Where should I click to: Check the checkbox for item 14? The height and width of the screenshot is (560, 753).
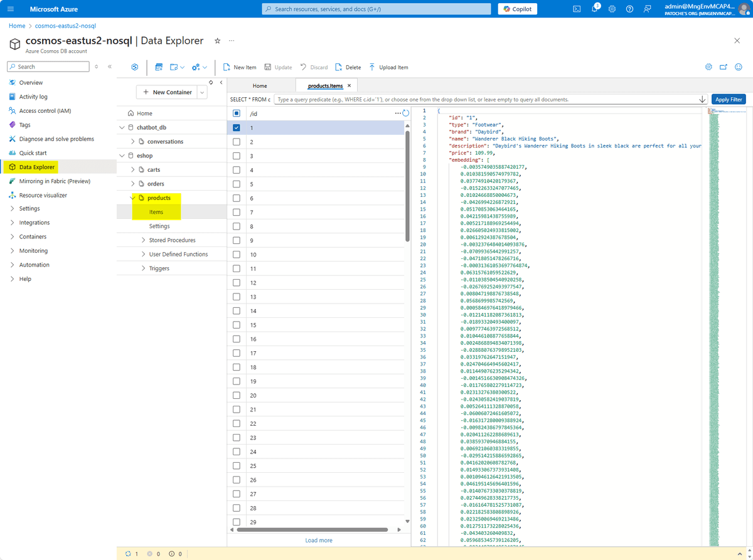pyautogui.click(x=237, y=310)
